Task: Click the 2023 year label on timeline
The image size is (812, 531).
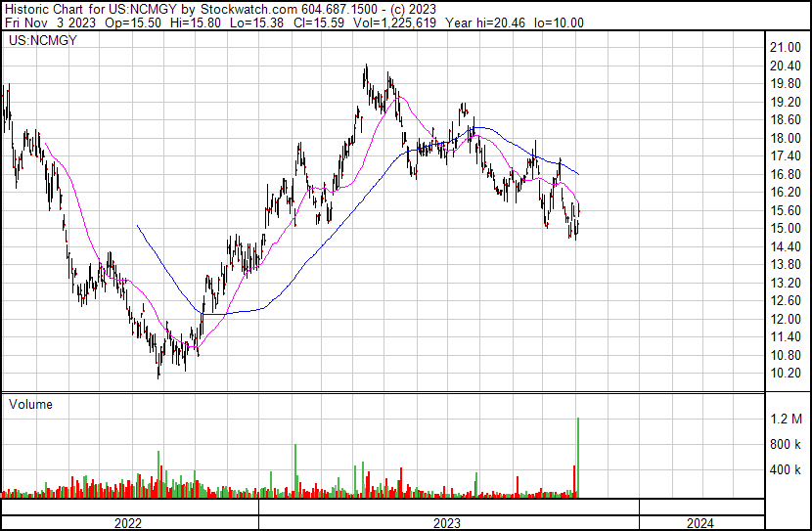Action: tap(447, 523)
